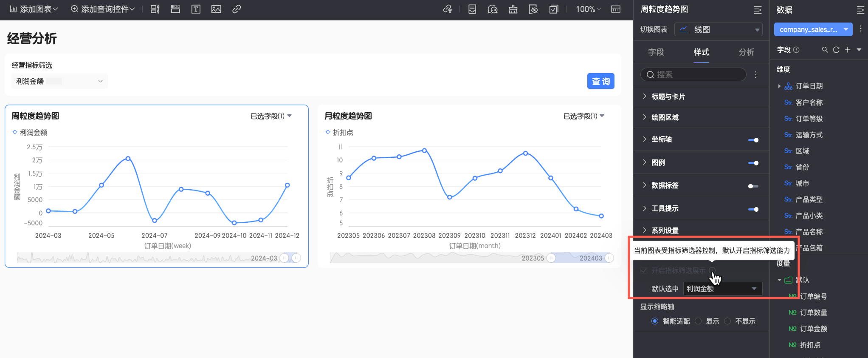Click the search icon in fields panel
868x358 pixels.
(825, 50)
